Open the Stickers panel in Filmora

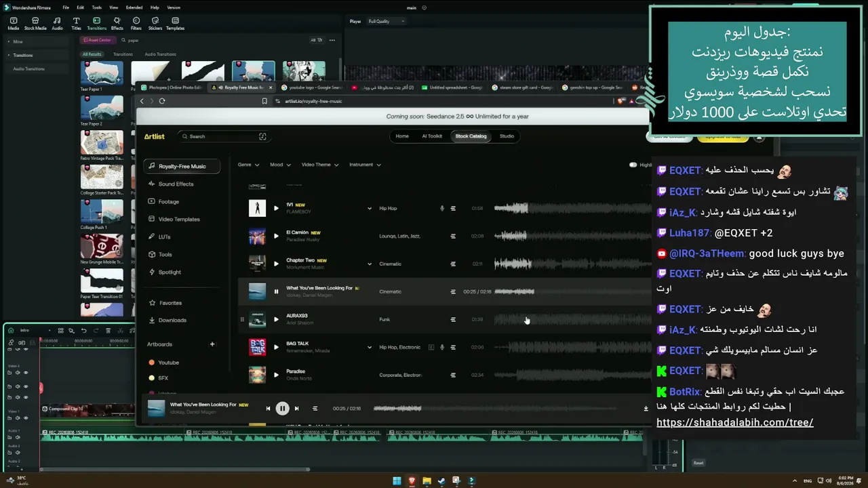(155, 24)
